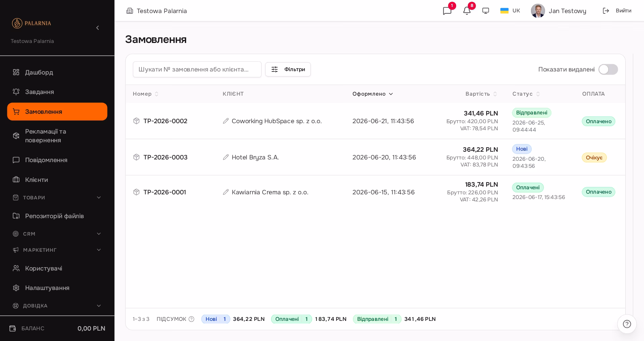This screenshot has width=644, height=341.
Task: Open Користувачі in sidebar
Action: [57, 268]
